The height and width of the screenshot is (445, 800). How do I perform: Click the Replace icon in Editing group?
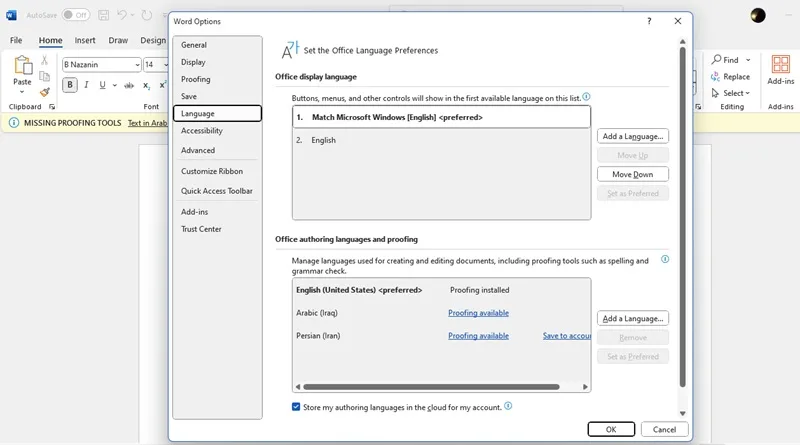(715, 77)
